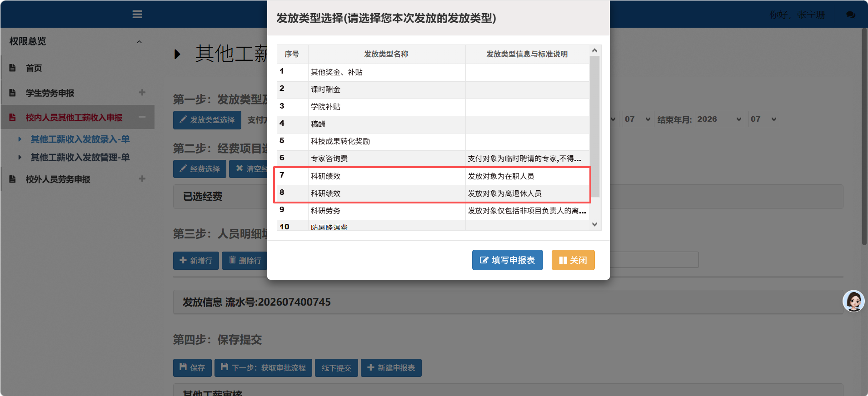Open 学生劳务申报 menu item
868x396 pixels.
(x=50, y=93)
